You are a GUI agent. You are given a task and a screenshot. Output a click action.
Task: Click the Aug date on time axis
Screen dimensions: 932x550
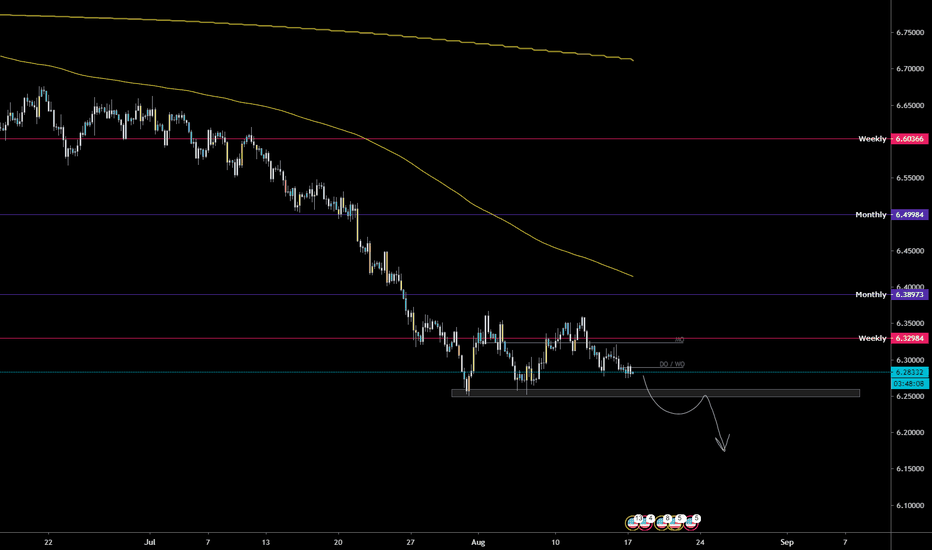pos(478,542)
